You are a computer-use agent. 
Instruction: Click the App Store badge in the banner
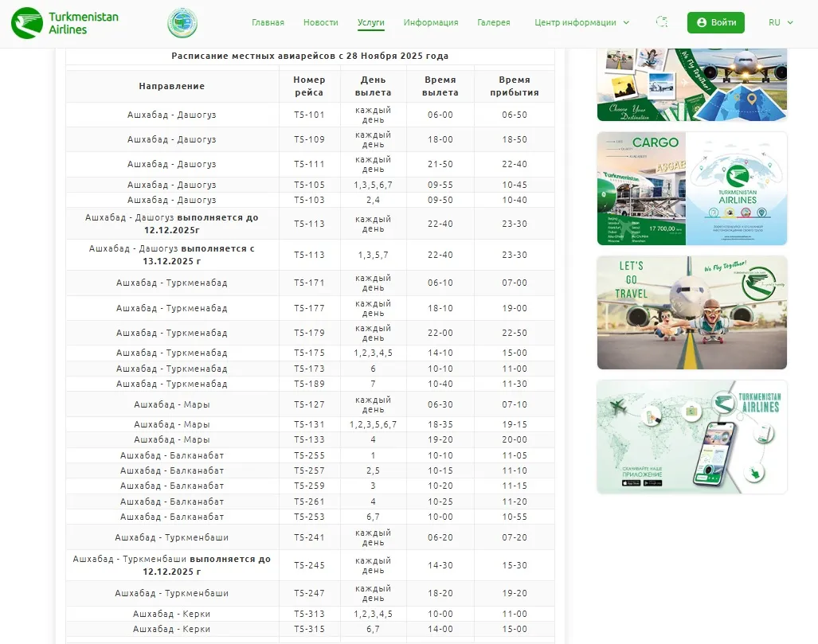(x=631, y=482)
